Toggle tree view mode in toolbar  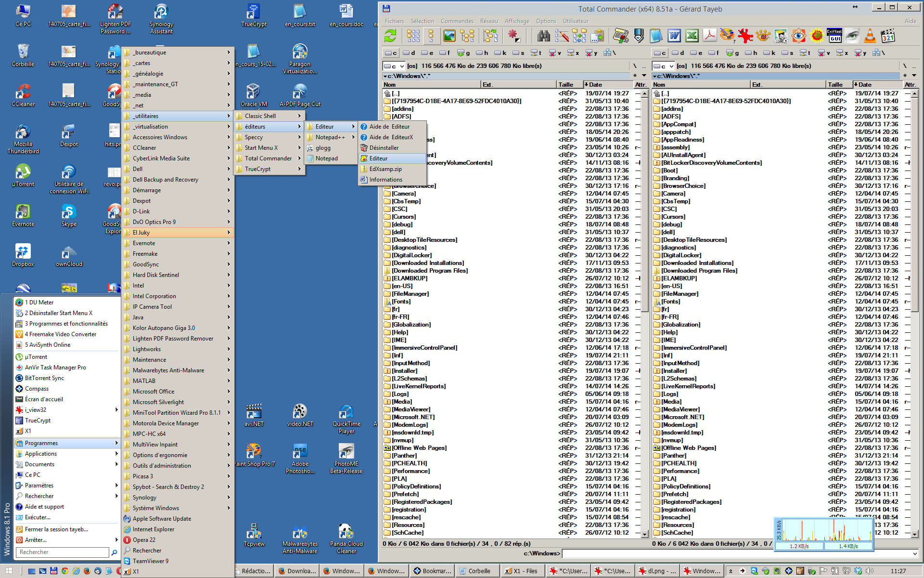pos(467,36)
